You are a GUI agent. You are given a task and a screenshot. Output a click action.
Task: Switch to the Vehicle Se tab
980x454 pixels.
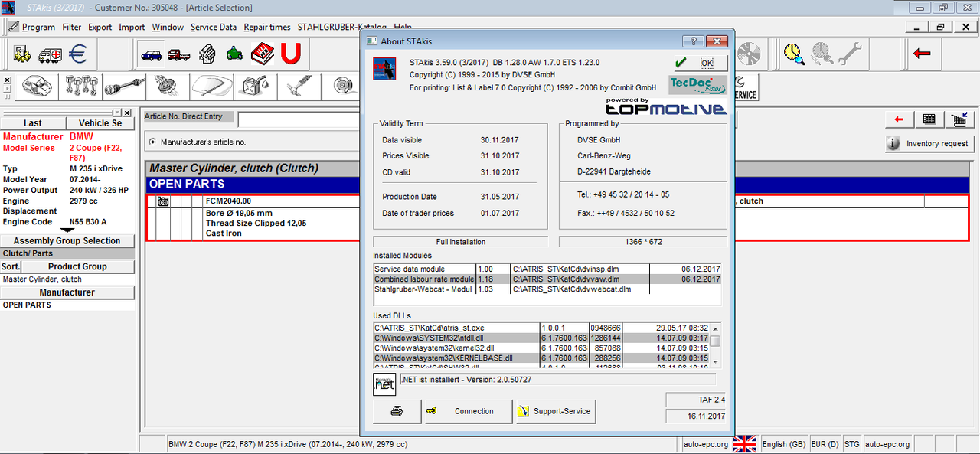[x=100, y=122]
